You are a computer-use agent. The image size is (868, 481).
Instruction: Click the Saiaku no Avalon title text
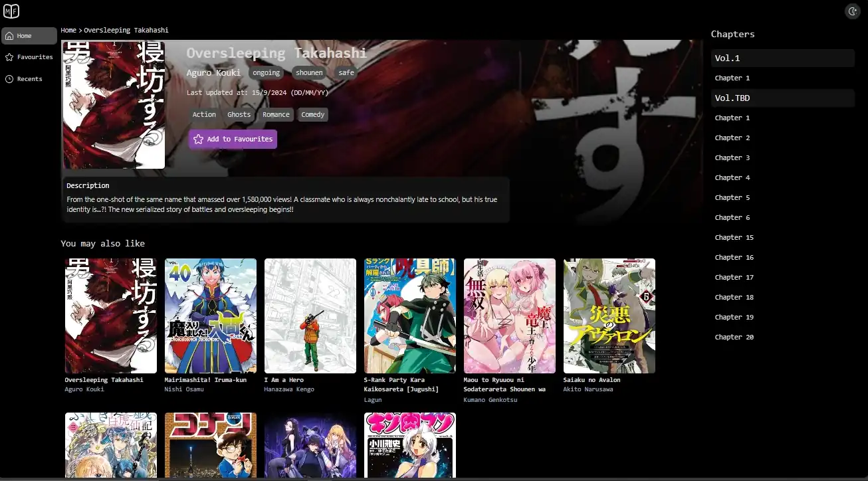(592, 380)
